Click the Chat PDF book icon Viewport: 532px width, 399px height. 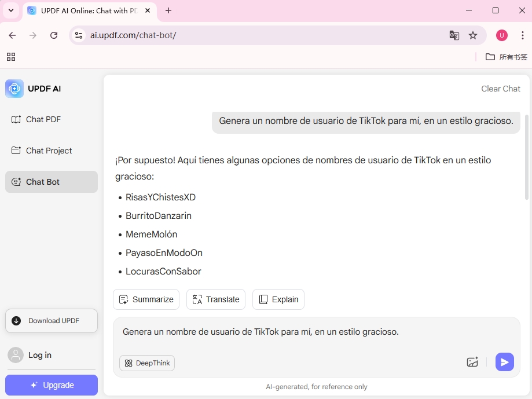point(16,119)
